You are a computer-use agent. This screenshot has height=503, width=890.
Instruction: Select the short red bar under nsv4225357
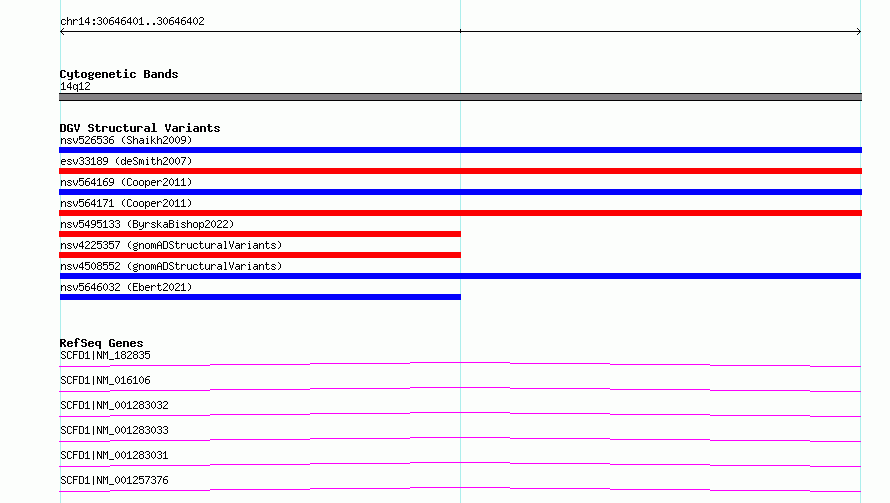(x=260, y=255)
